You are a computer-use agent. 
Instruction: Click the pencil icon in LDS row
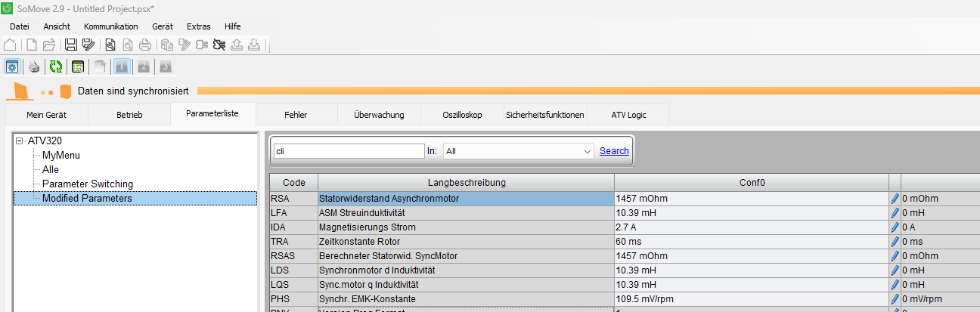pyautogui.click(x=895, y=270)
